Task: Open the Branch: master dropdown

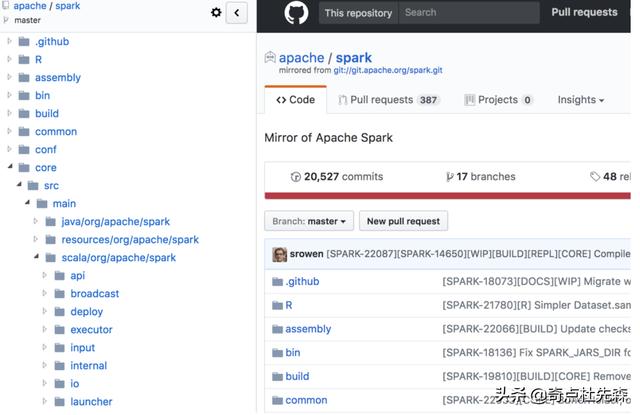Action: tap(309, 221)
